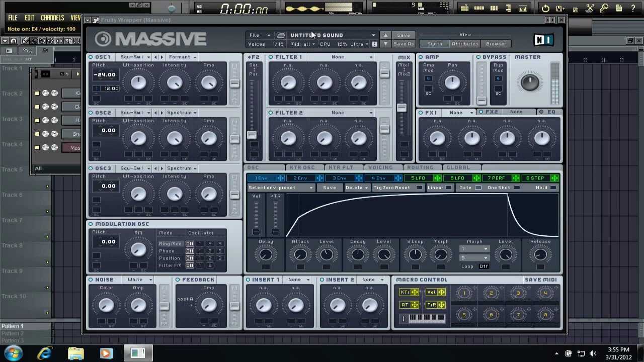Switch to the Browser view
This screenshot has width=644, height=362.
click(496, 44)
